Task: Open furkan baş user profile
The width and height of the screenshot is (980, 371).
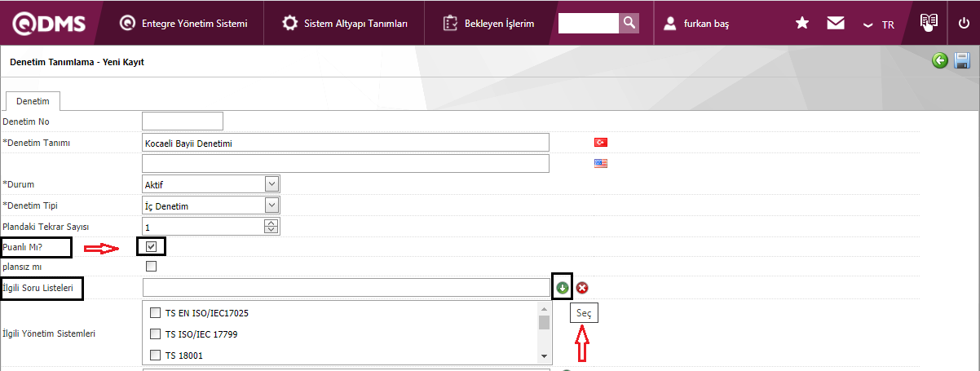Action: (x=697, y=24)
